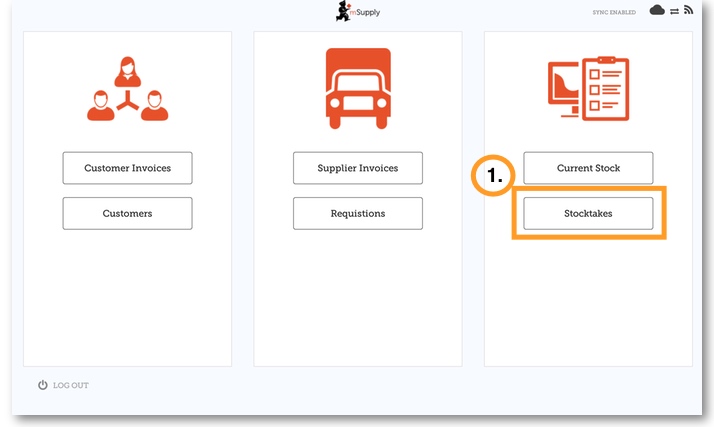Click the orange step 1 marker circle

tap(494, 177)
